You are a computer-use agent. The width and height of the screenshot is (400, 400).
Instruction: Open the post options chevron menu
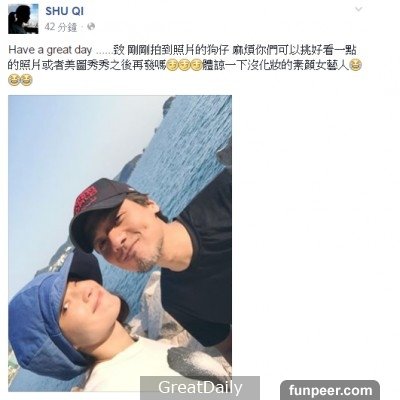click(358, 9)
